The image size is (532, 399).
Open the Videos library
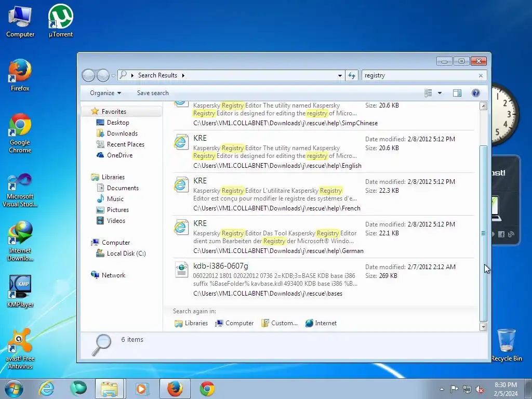click(116, 220)
